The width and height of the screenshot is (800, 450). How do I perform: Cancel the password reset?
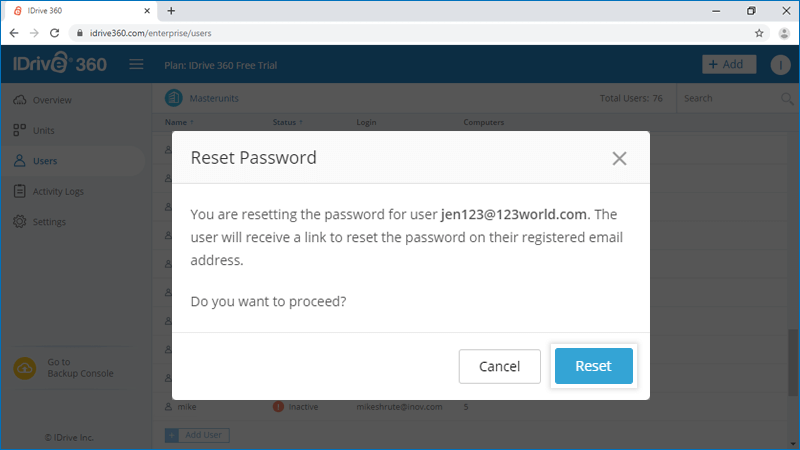499,366
